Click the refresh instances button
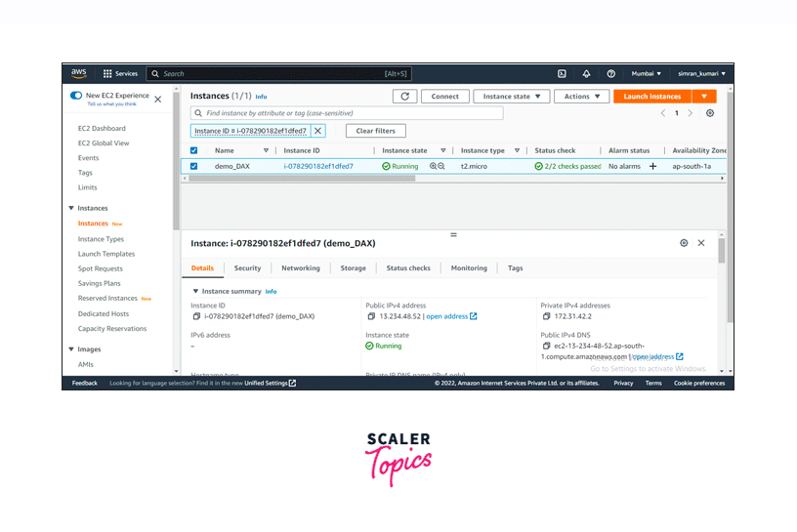The height and width of the screenshot is (532, 797). (404, 97)
